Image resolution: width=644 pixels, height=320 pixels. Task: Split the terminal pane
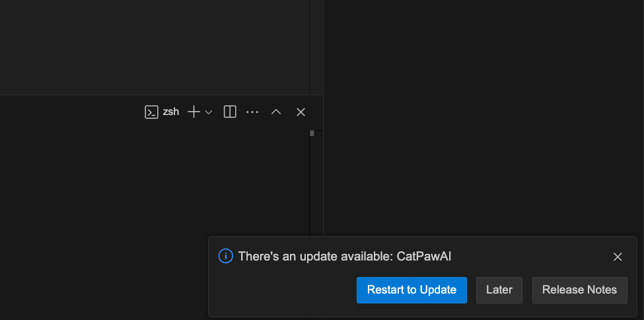[230, 112]
